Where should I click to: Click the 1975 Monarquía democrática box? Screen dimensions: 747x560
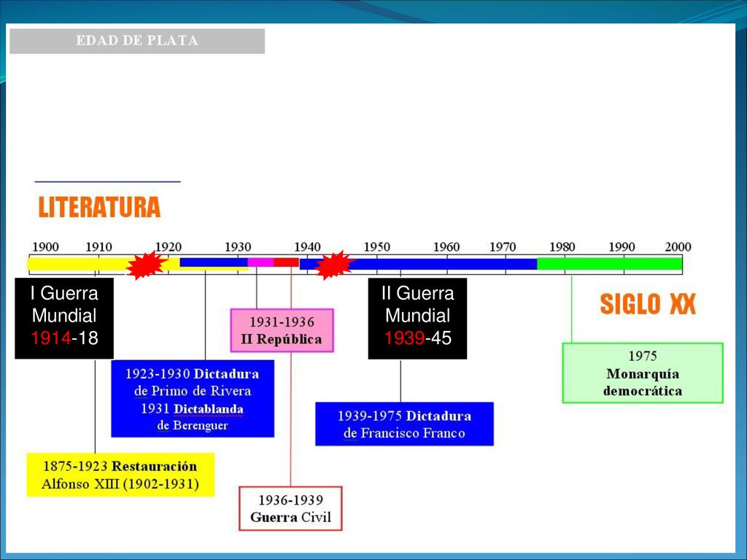tap(643, 373)
